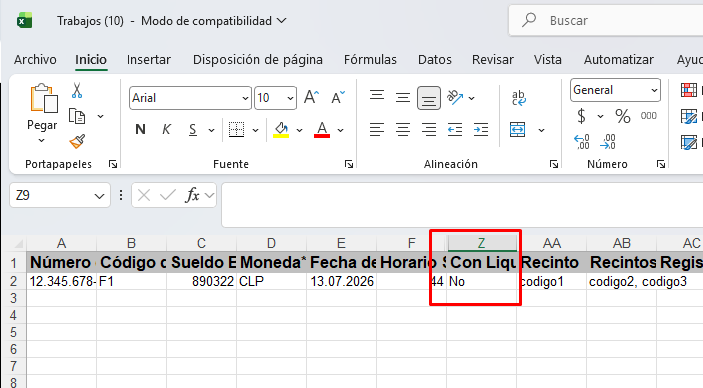Open the Fórmulas ribbon tab
Image resolution: width=703 pixels, height=388 pixels.
point(370,60)
